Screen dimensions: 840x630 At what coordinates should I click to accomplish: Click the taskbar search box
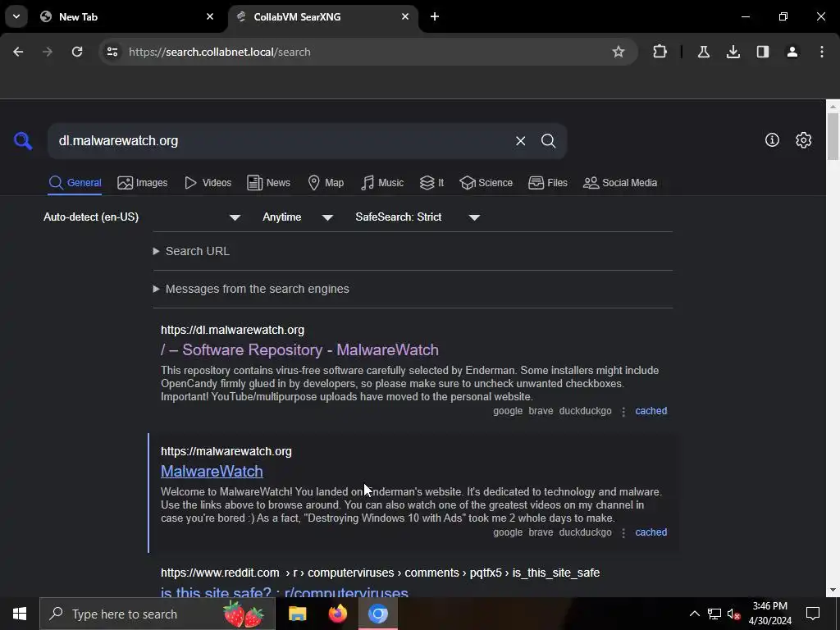[157, 614]
